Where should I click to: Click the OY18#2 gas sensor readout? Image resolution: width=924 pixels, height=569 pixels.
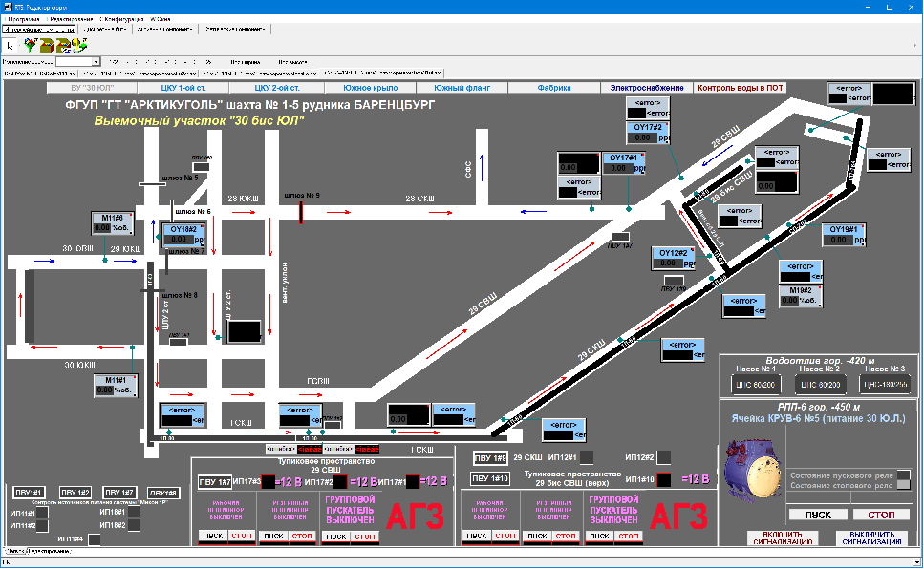(184, 235)
